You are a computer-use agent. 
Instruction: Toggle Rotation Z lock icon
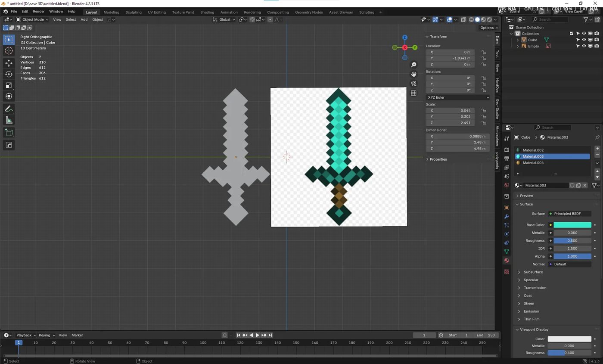(484, 90)
